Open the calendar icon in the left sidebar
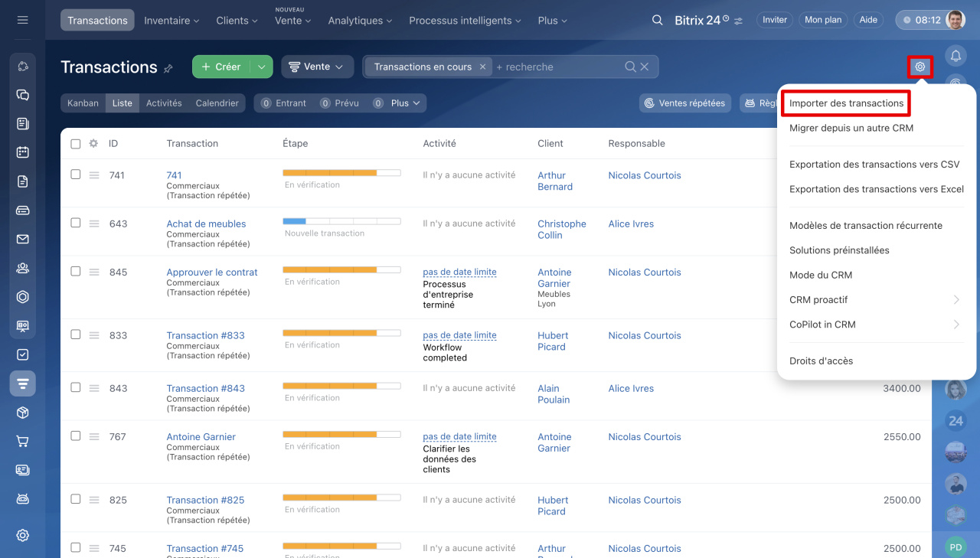980x558 pixels. pos(22,152)
